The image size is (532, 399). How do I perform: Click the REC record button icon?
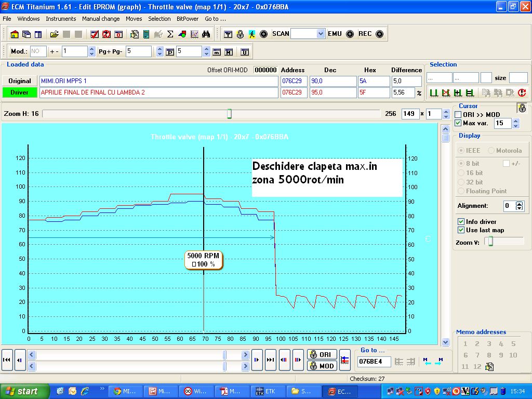(379, 34)
